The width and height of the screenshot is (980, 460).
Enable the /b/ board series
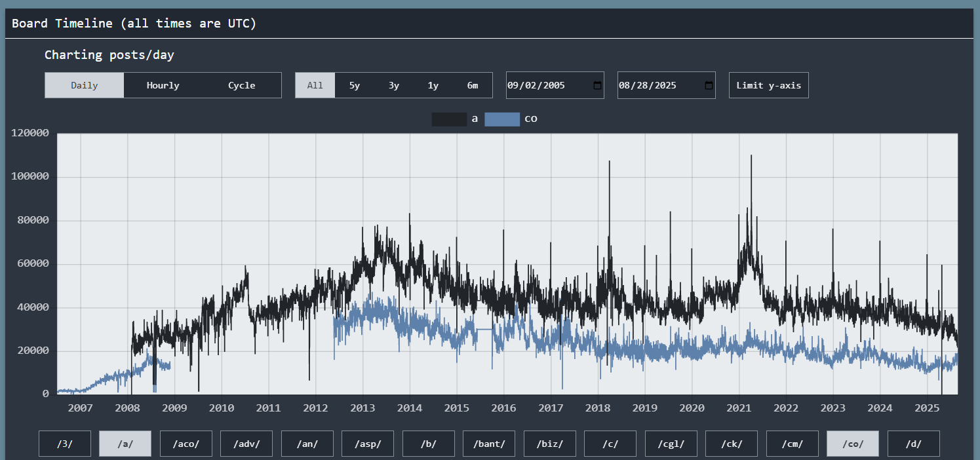point(428,444)
